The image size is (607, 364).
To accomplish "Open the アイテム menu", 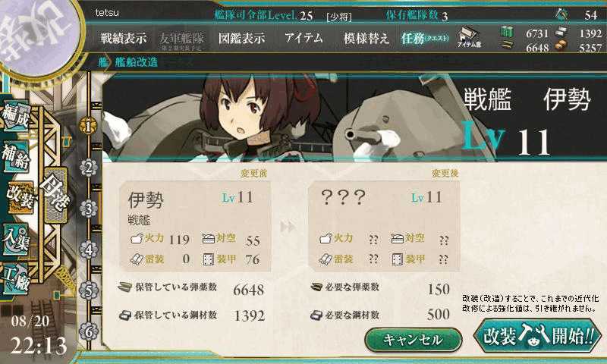I will 303,38.
